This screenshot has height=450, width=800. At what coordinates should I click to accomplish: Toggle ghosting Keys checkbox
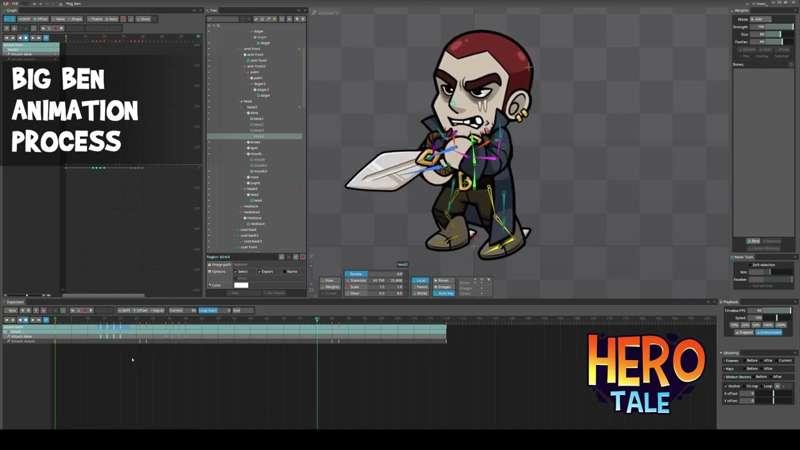pyautogui.click(x=729, y=369)
